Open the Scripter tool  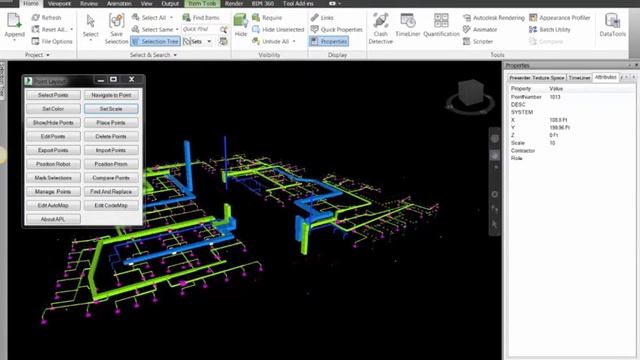(478, 41)
